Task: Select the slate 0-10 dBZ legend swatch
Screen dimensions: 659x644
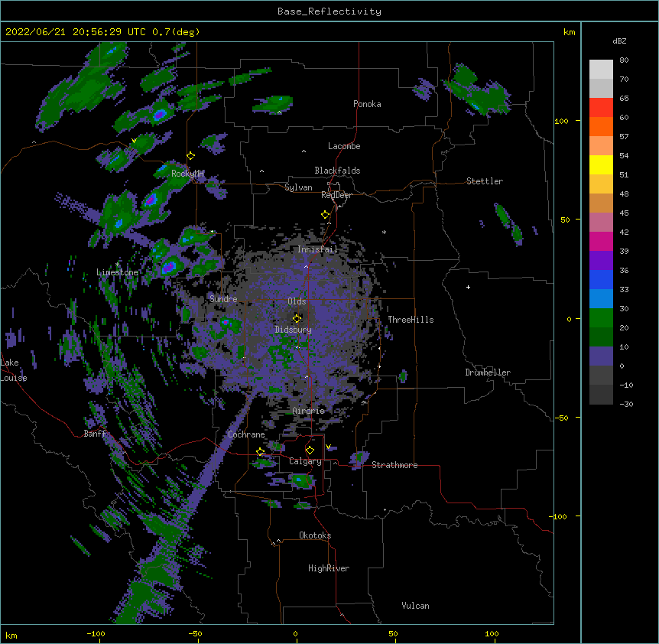Action: pos(601,356)
